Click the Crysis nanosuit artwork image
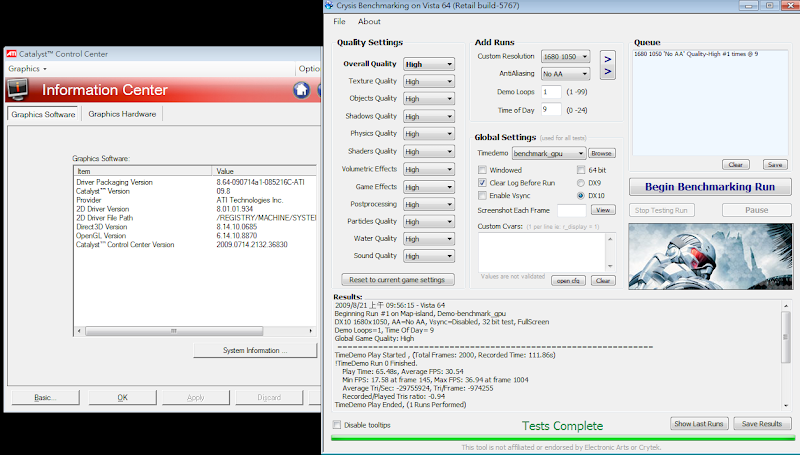800x455 pixels. tap(710, 256)
